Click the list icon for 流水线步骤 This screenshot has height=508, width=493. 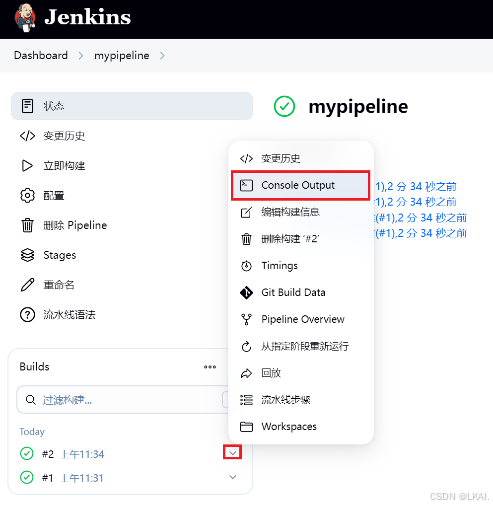point(246,400)
